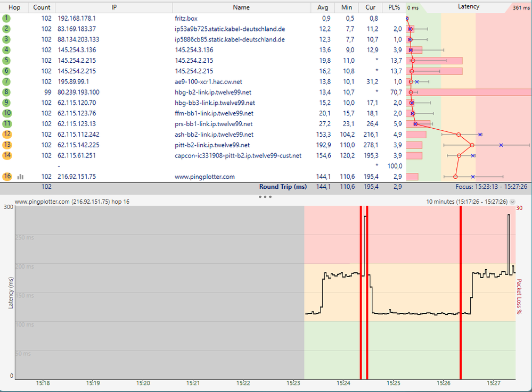
Task: Click hop 3 green circle icon
Action: [x=6, y=39]
